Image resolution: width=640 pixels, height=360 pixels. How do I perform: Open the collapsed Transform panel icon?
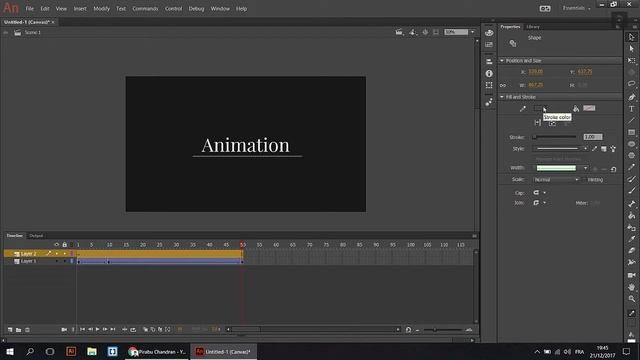point(489,85)
